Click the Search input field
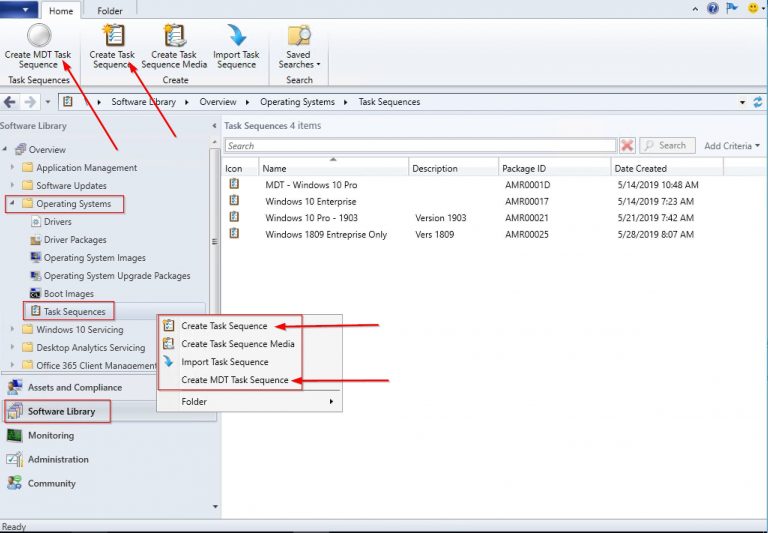The height and width of the screenshot is (533, 768). tap(420, 146)
